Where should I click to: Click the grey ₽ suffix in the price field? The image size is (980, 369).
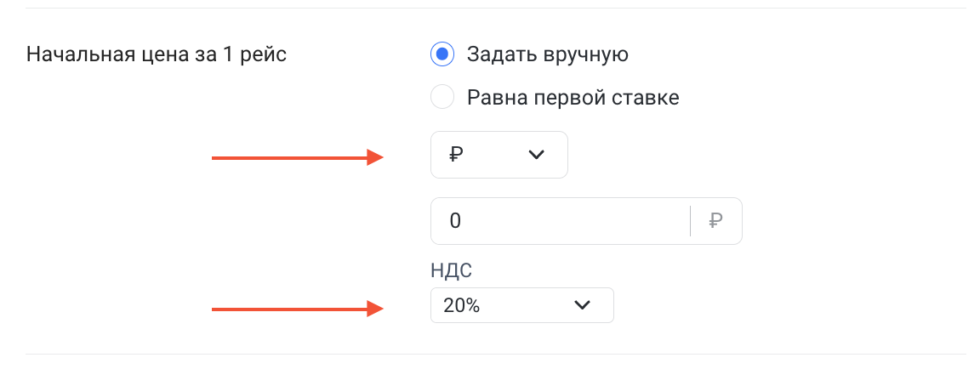click(715, 221)
